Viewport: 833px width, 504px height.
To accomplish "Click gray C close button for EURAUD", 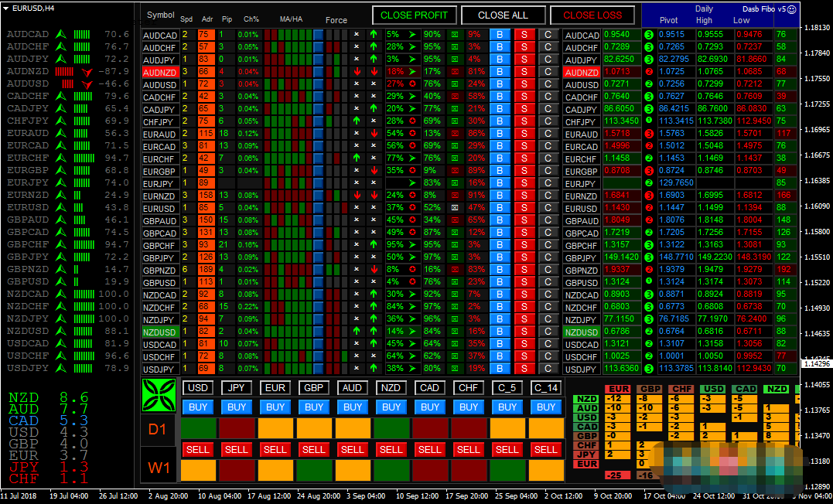I will tap(548, 134).
